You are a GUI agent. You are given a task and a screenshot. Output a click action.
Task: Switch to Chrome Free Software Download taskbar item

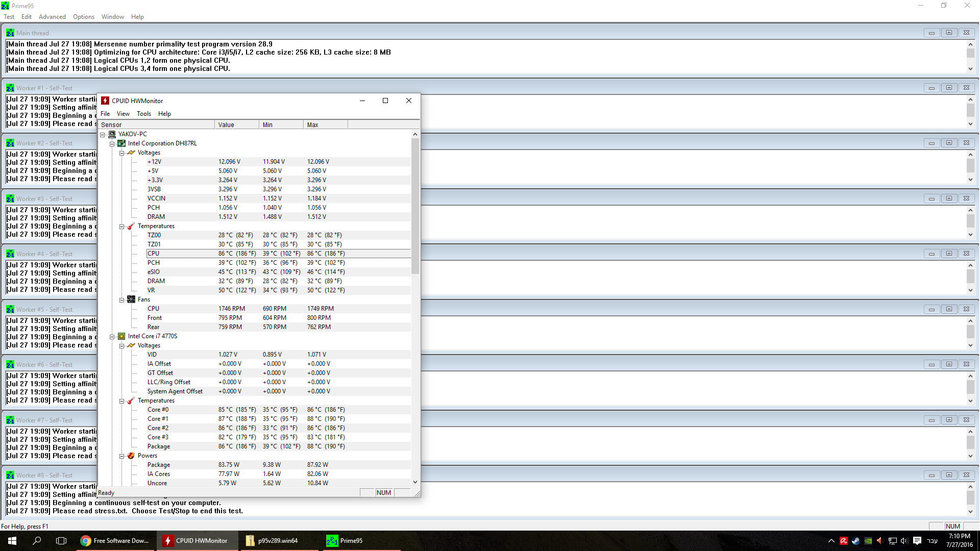coord(115,541)
